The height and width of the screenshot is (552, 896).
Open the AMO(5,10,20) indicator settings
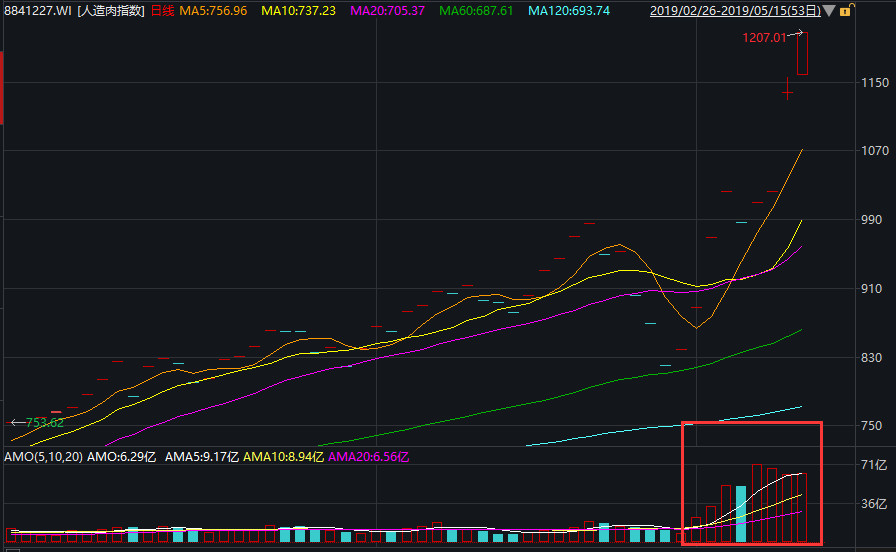(x=43, y=457)
